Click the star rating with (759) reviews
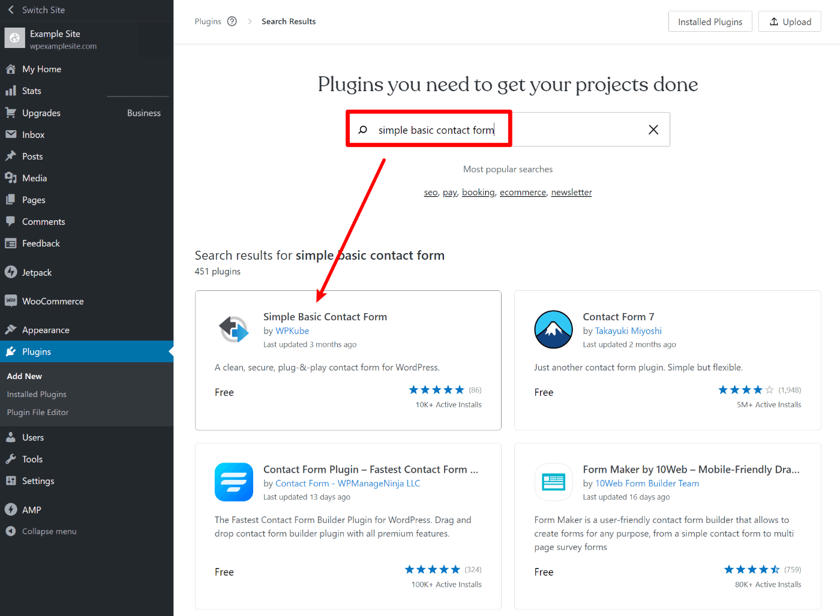 752,570
